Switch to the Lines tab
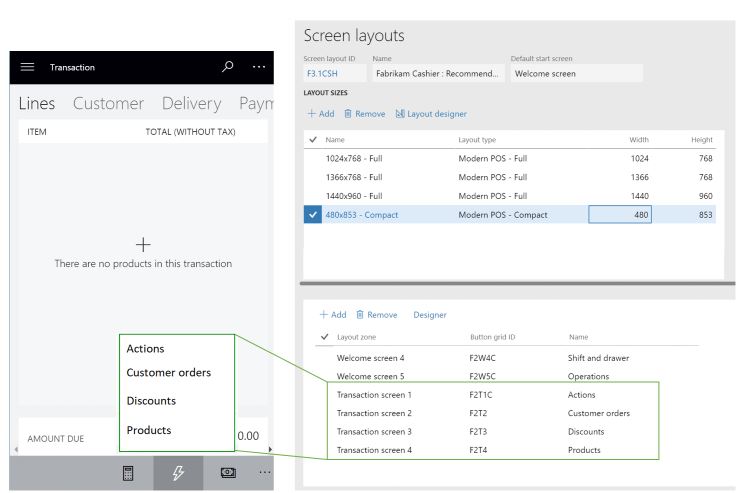 (x=37, y=103)
